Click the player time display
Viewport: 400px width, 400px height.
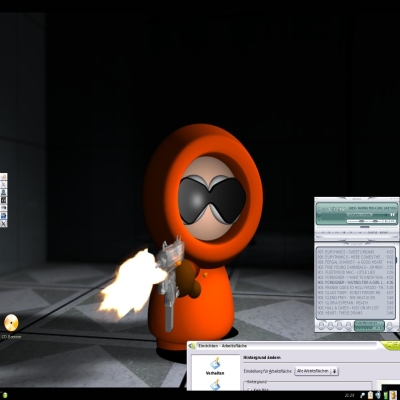(x=333, y=209)
